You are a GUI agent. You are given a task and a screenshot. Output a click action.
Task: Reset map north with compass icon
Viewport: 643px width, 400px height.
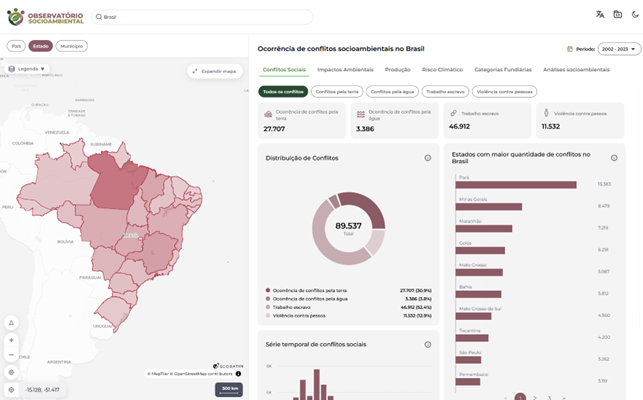11,323
